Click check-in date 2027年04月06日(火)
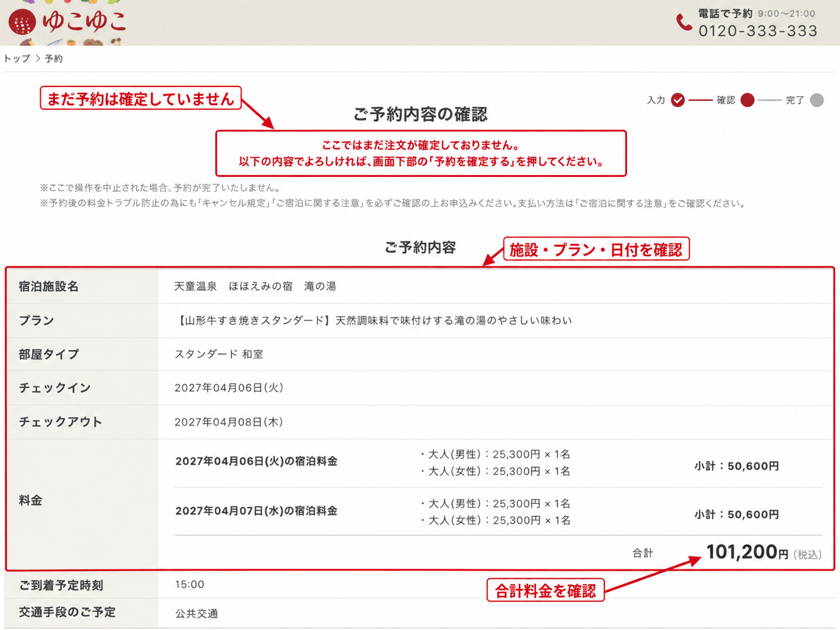 (x=229, y=388)
